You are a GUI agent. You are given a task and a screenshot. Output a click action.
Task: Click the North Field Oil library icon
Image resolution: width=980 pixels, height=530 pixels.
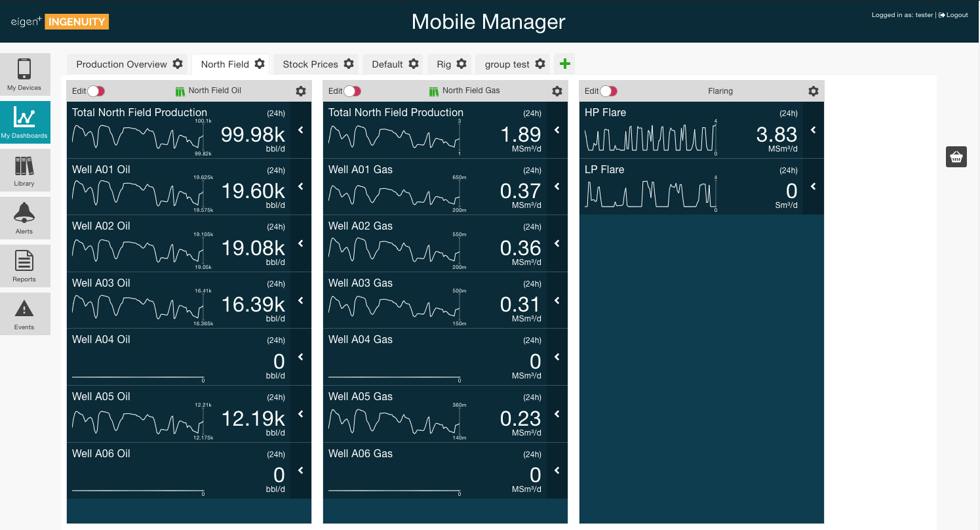[x=180, y=91]
